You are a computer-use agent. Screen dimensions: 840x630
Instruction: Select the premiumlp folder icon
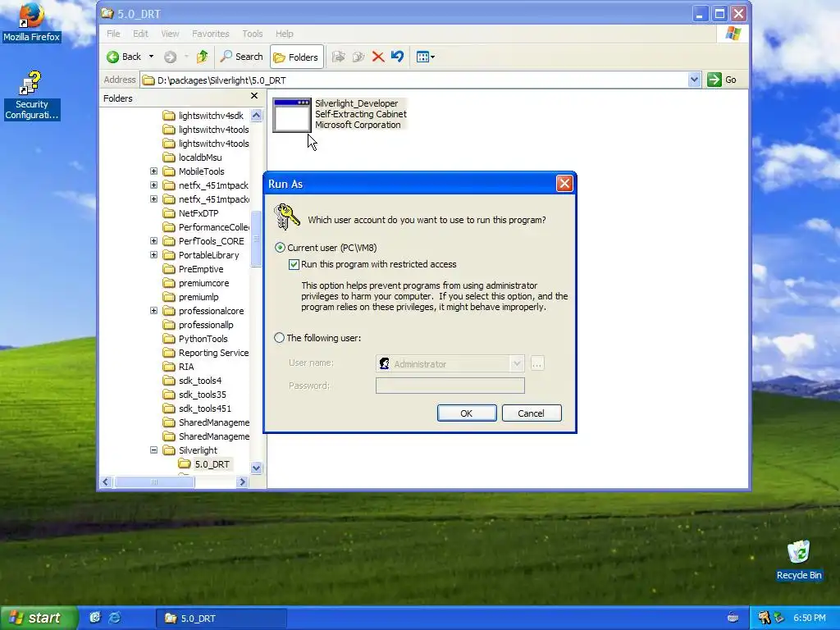tap(169, 297)
